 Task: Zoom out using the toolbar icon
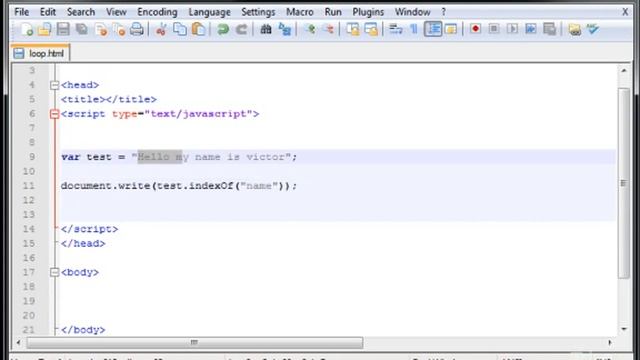click(x=328, y=29)
